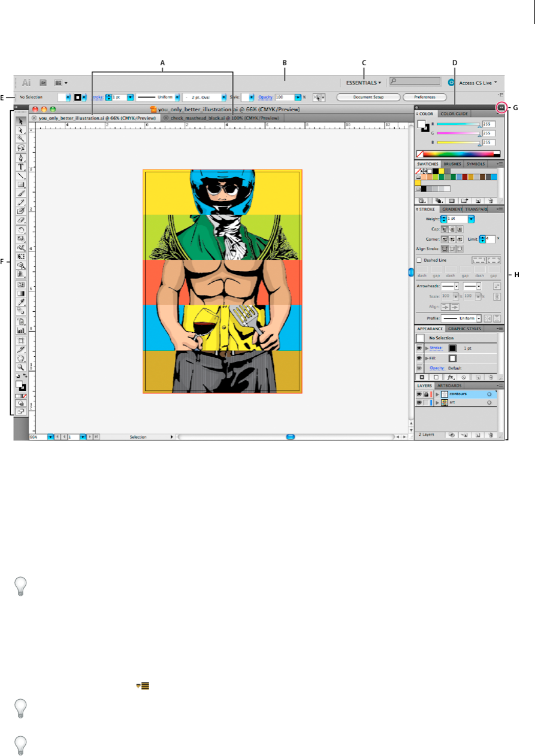Select Round Join corner option
Screen dimensions: 535x756
pos(452,239)
